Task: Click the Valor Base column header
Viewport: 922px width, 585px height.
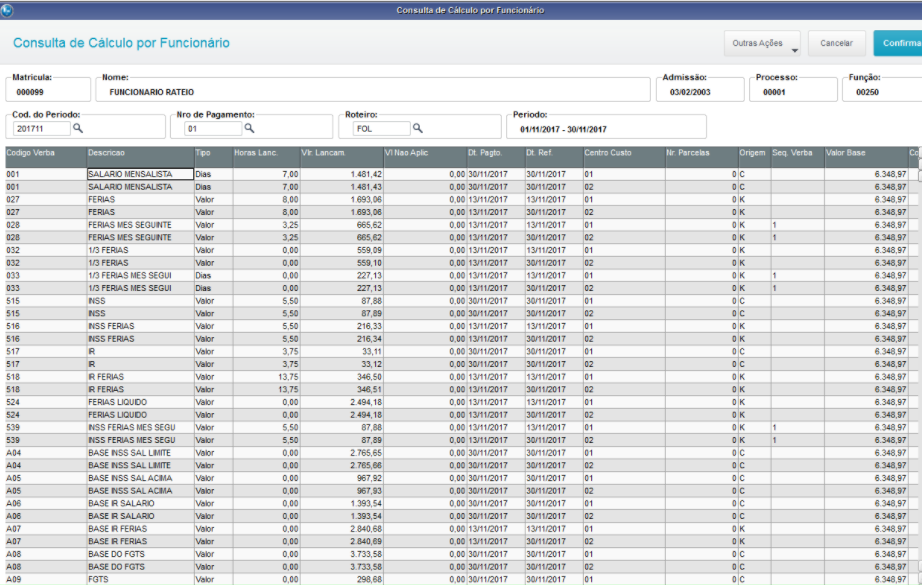Action: click(x=866, y=157)
